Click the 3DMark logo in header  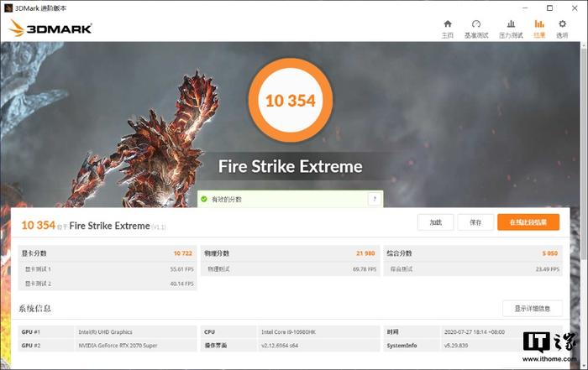click(50, 28)
